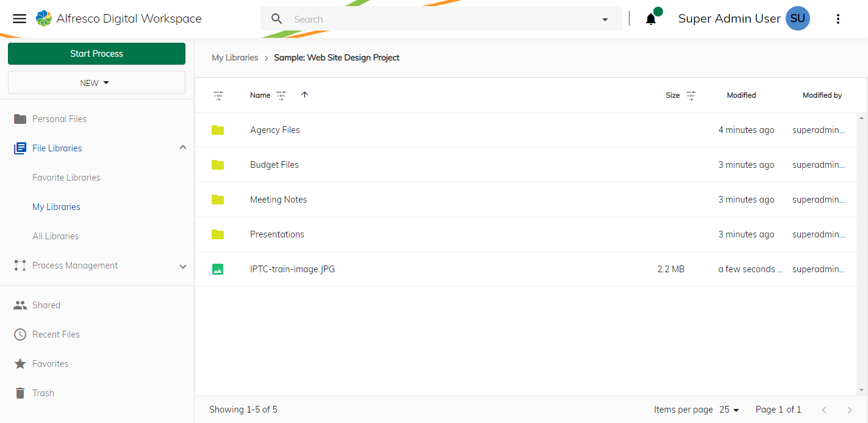Screen dimensions: 868x423
Task: Open the hamburger navigation menu
Action: (19, 18)
